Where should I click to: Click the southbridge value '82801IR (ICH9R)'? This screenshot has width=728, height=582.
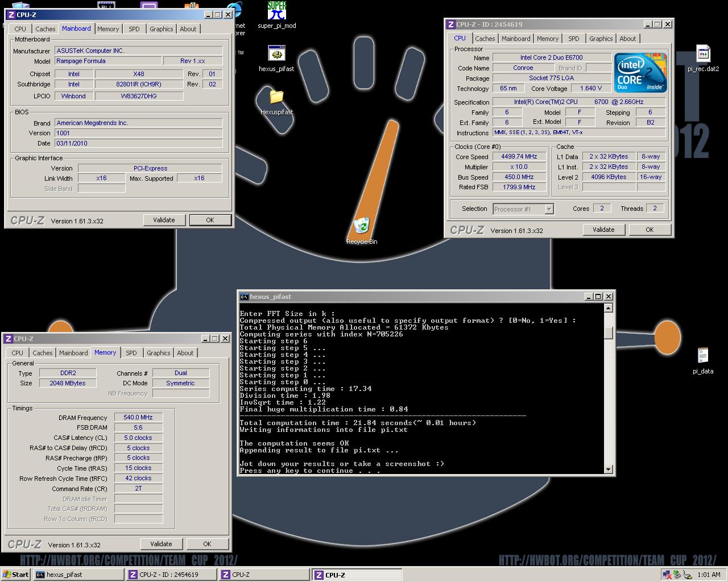(139, 84)
